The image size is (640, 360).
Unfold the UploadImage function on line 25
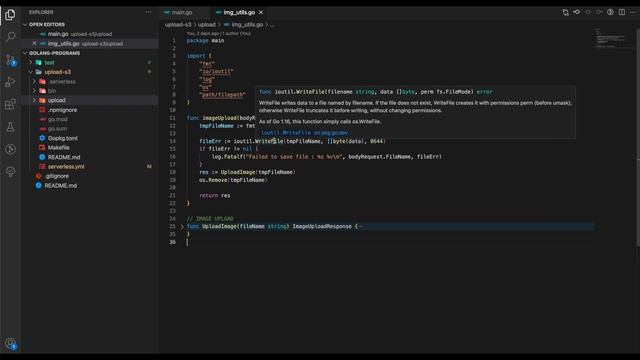coord(182,227)
